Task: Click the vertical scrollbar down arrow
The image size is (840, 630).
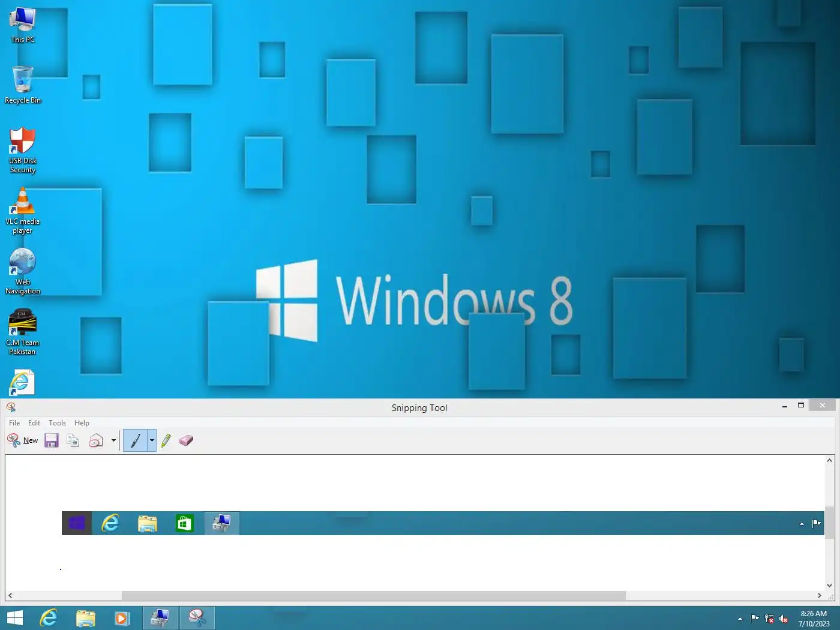Action: pyautogui.click(x=829, y=586)
